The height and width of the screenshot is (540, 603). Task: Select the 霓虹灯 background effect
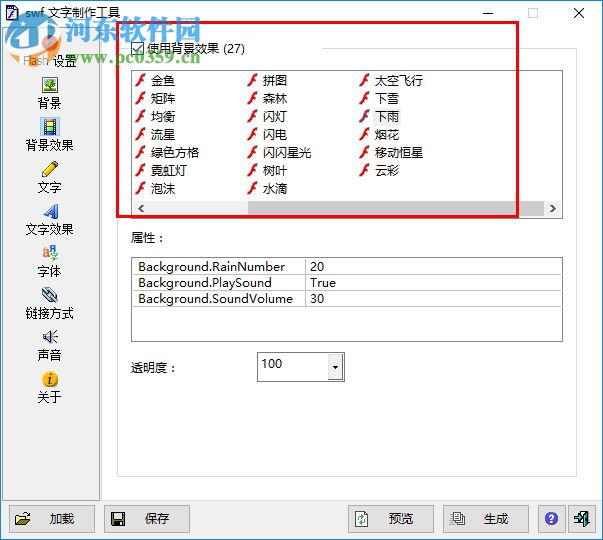coord(161,170)
